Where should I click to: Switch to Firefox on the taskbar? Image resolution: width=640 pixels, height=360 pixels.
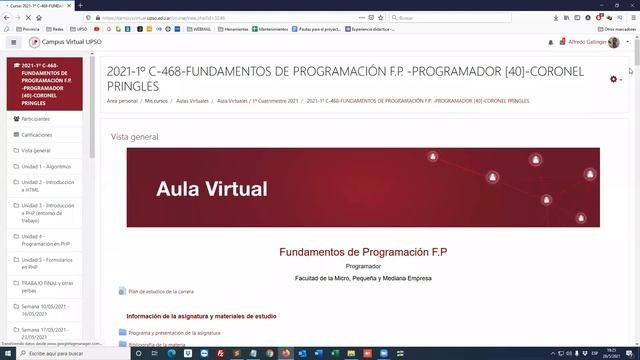pos(286,353)
